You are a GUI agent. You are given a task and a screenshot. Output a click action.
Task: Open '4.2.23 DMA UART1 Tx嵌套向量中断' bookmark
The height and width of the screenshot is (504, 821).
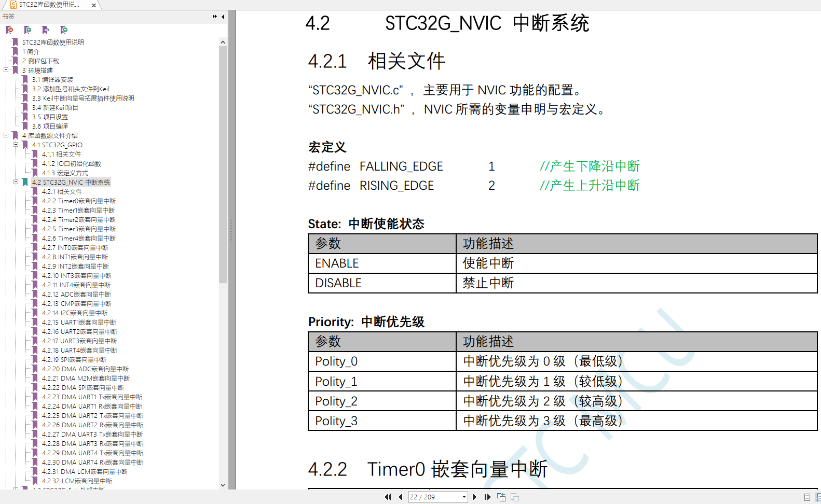[x=92, y=397]
